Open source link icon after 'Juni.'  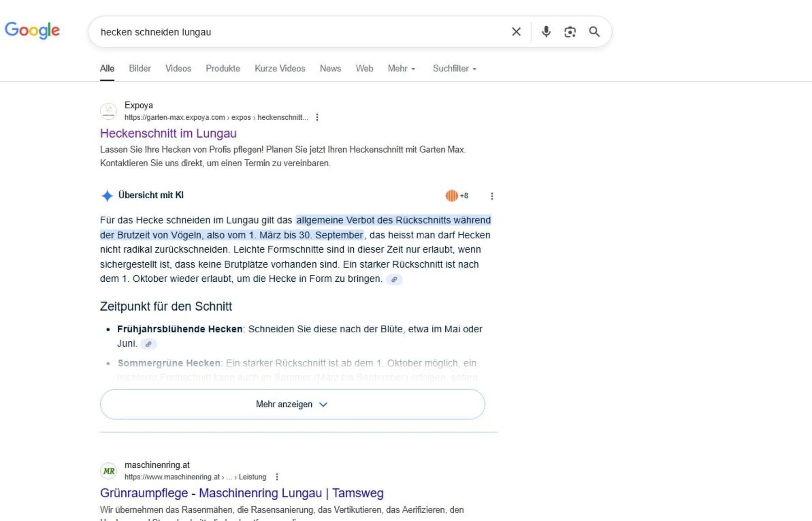point(148,344)
